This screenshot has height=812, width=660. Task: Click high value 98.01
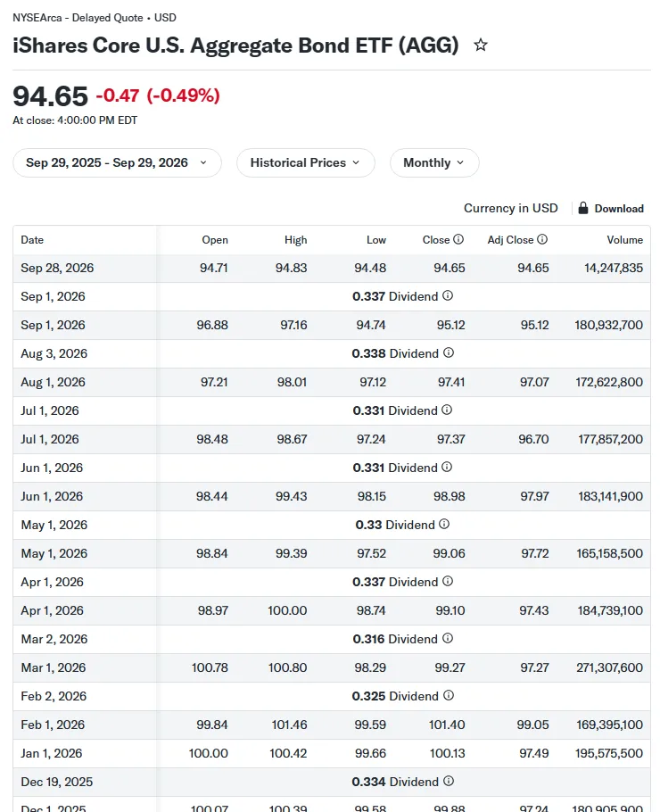pos(292,382)
